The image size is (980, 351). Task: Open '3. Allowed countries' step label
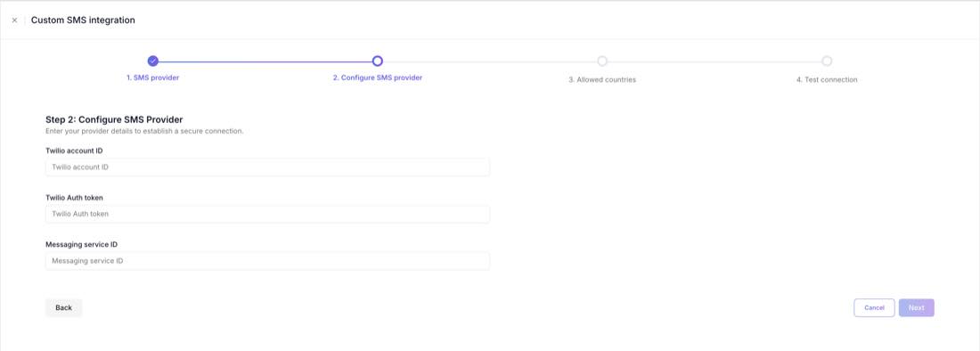602,80
